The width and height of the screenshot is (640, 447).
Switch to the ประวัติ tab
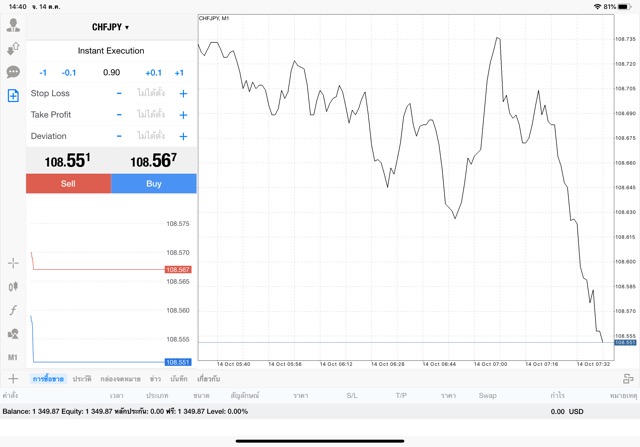pyautogui.click(x=82, y=379)
